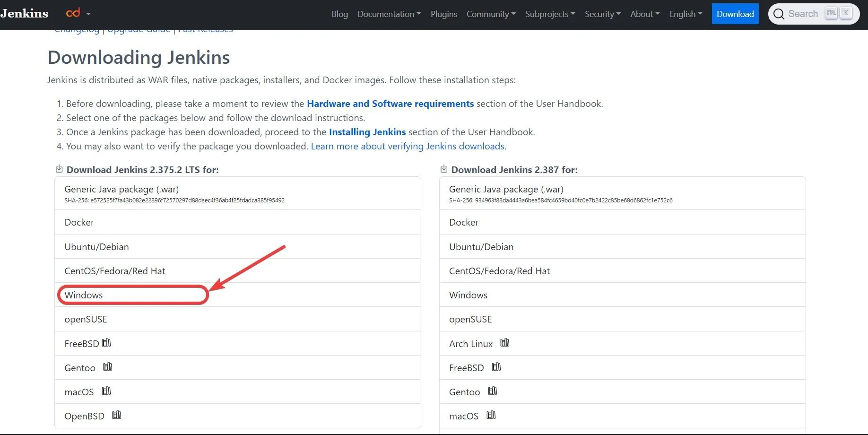Open macOS documentation book icon in LTS column
The height and width of the screenshot is (435, 868).
106,391
